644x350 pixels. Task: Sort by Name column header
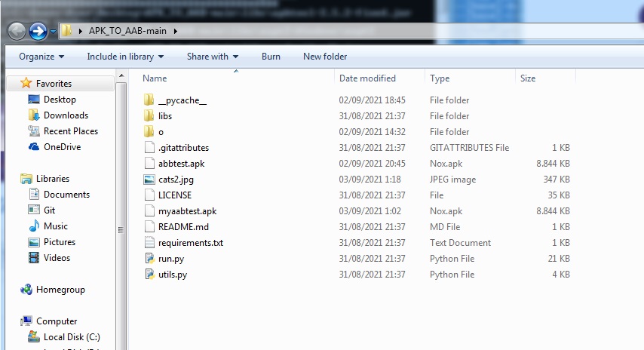pyautogui.click(x=155, y=78)
